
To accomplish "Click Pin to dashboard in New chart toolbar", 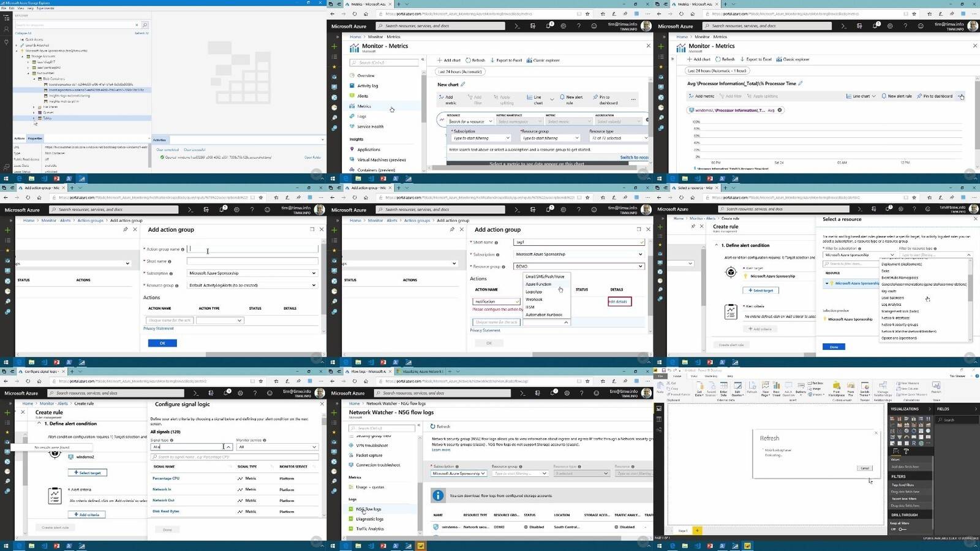I will [x=605, y=99].
